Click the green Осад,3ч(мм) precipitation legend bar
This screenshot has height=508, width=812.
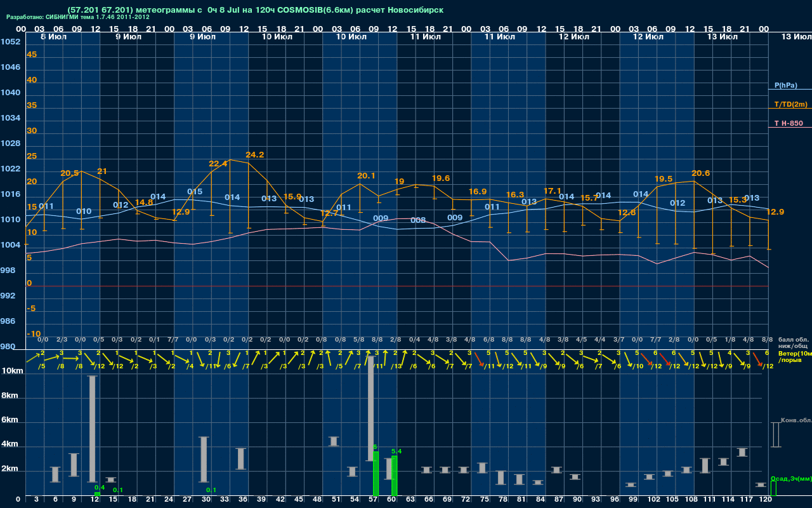point(773,488)
